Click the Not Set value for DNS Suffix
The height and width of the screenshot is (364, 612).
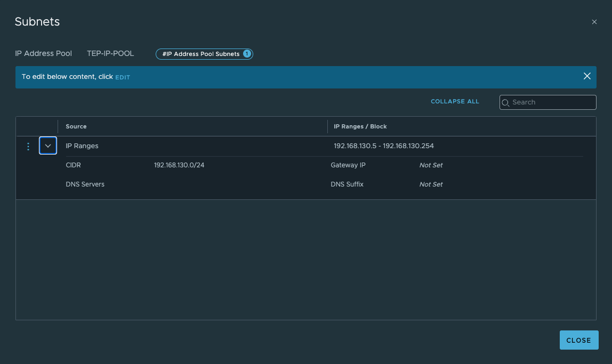[431, 184]
